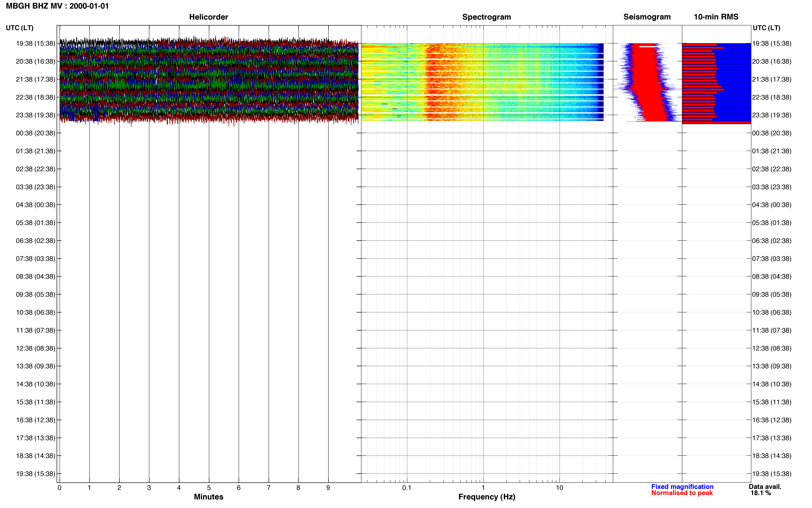This screenshot has width=812, height=508.
Task: Click the plot title MBGH BHZ MV : 2000-01-01
Action: (x=57, y=6)
